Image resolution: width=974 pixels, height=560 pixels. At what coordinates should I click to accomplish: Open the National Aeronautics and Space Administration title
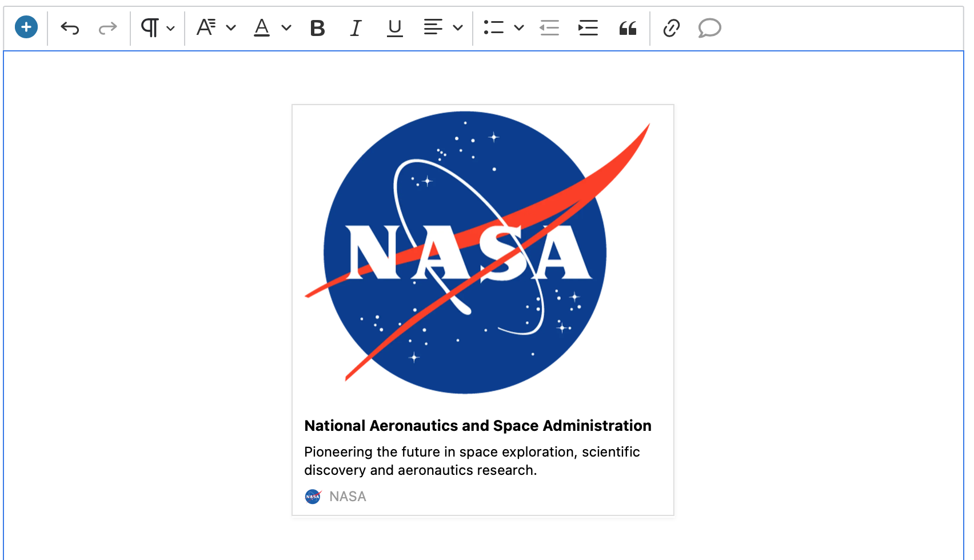click(x=478, y=426)
